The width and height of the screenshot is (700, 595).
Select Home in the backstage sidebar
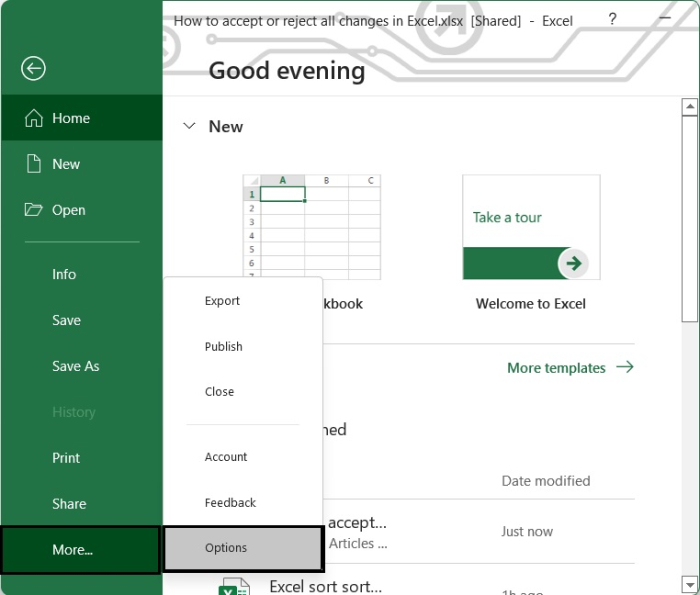pos(82,118)
